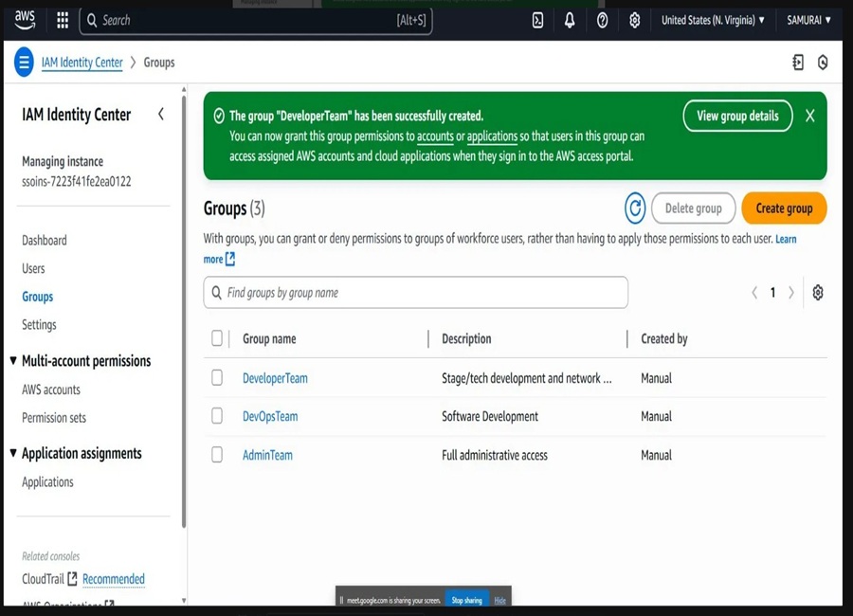The width and height of the screenshot is (853, 616).
Task: Click the Created by column header
Action: (x=664, y=338)
